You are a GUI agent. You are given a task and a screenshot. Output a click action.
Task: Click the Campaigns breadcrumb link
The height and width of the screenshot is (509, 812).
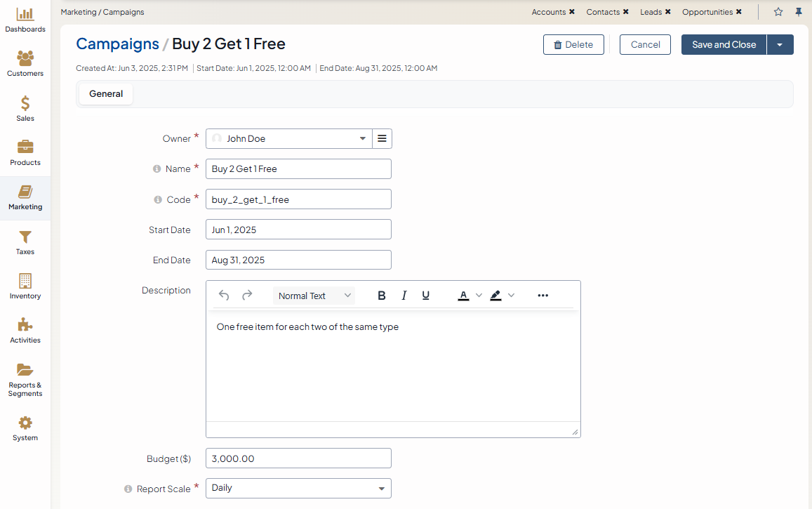pos(117,44)
